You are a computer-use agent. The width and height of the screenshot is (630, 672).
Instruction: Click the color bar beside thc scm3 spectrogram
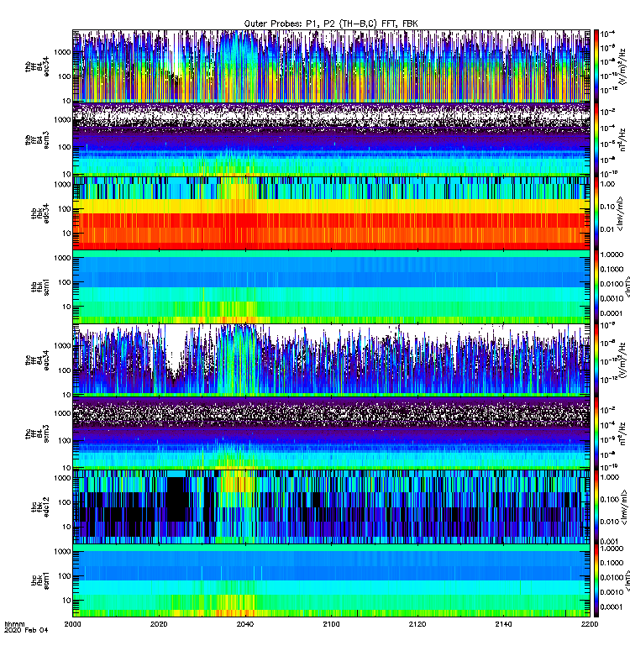pos(596,433)
